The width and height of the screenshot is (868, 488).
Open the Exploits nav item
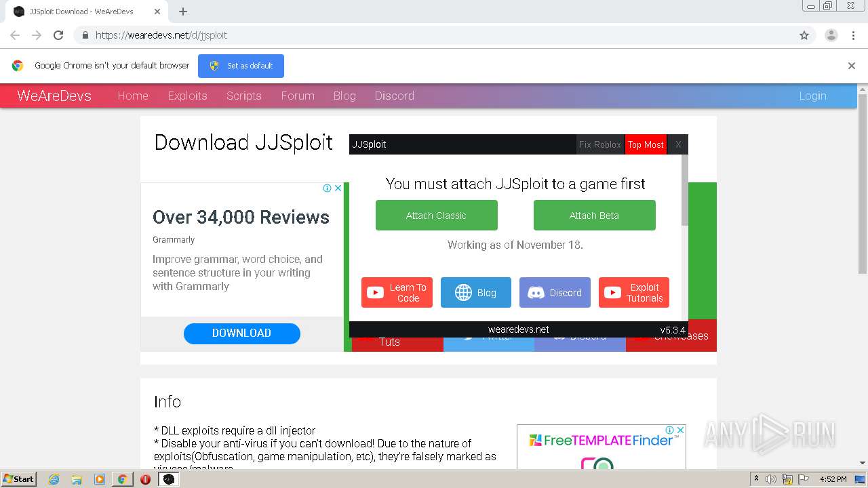(x=188, y=96)
